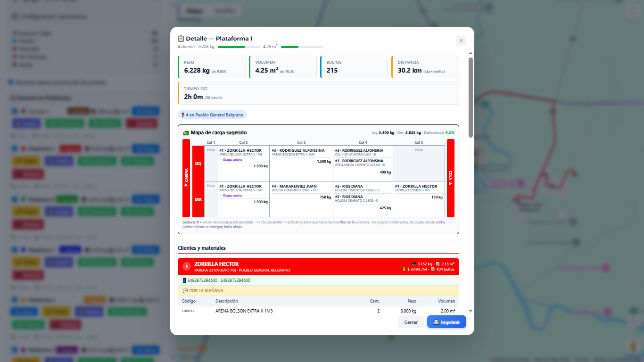Click the dialog's vertical scrollbar thumb

[x=471, y=97]
